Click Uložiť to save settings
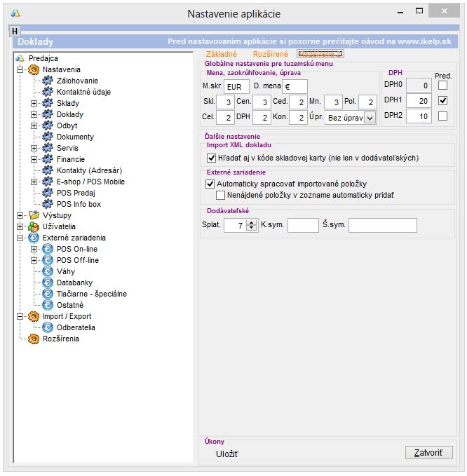The width and height of the screenshot is (467, 476). [x=227, y=454]
